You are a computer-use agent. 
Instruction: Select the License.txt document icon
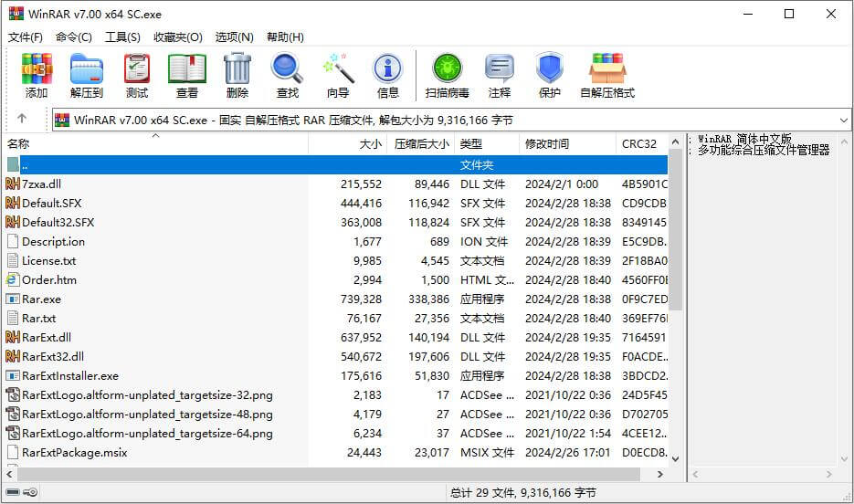13,261
